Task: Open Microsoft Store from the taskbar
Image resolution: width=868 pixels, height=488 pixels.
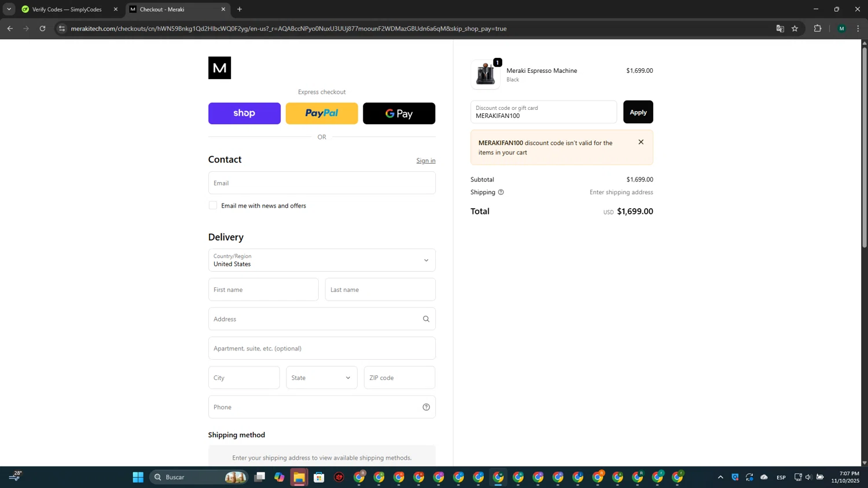Action: tap(319, 477)
